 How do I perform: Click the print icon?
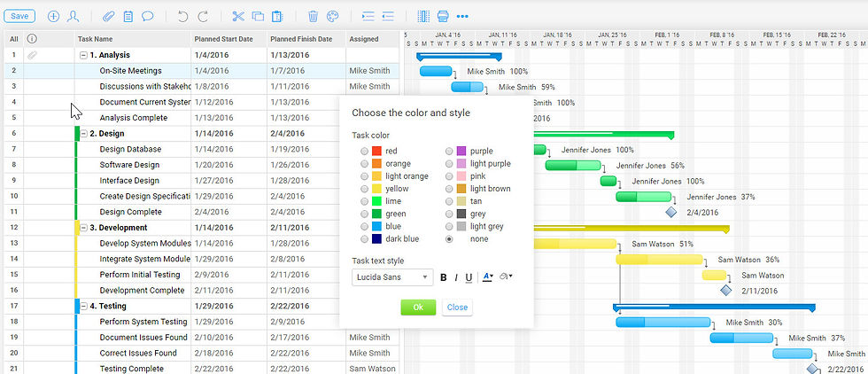pyautogui.click(x=443, y=16)
